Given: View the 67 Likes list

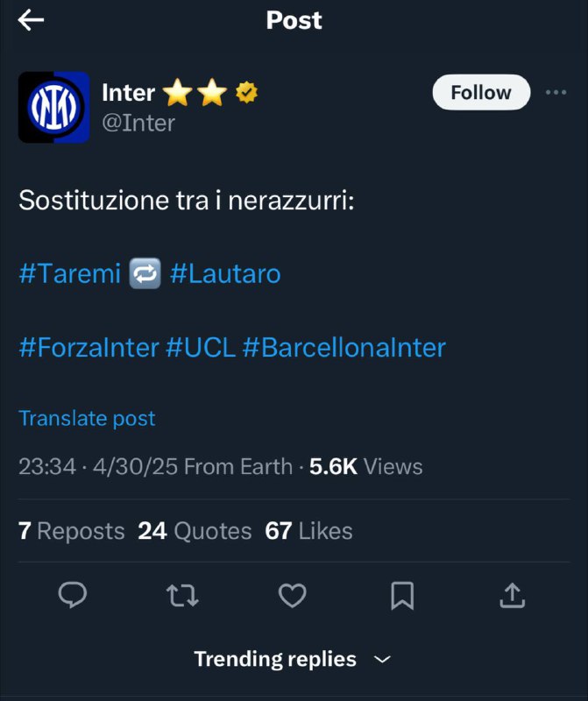Looking at the screenshot, I should click(308, 531).
